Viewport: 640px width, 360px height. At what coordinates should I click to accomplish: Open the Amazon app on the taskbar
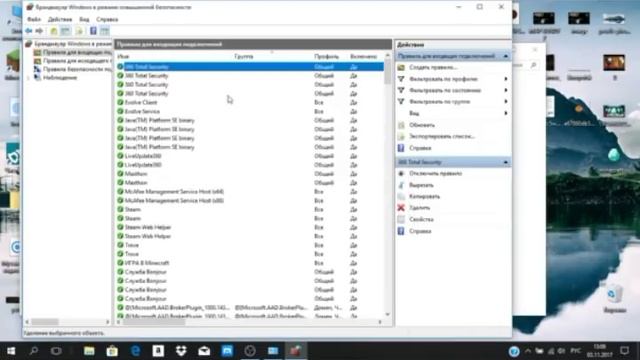click(158, 351)
